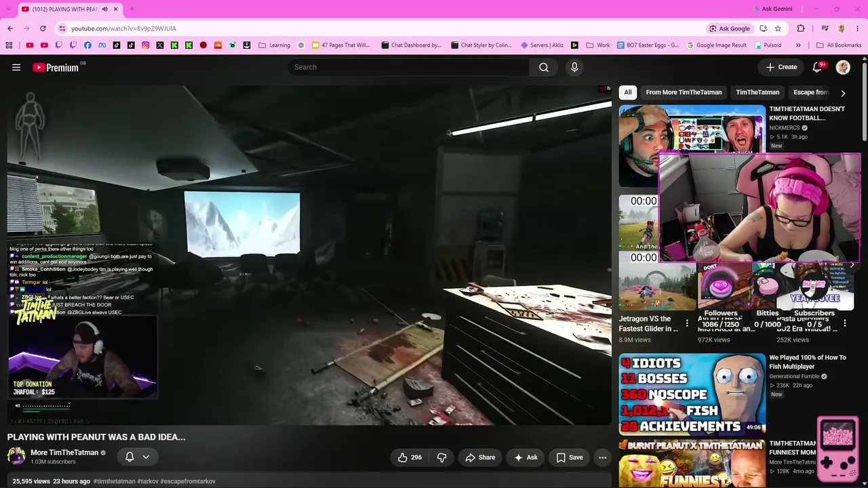Open the Work bookmarks folder
Viewport: 868px width, 488px height.
pos(597,45)
